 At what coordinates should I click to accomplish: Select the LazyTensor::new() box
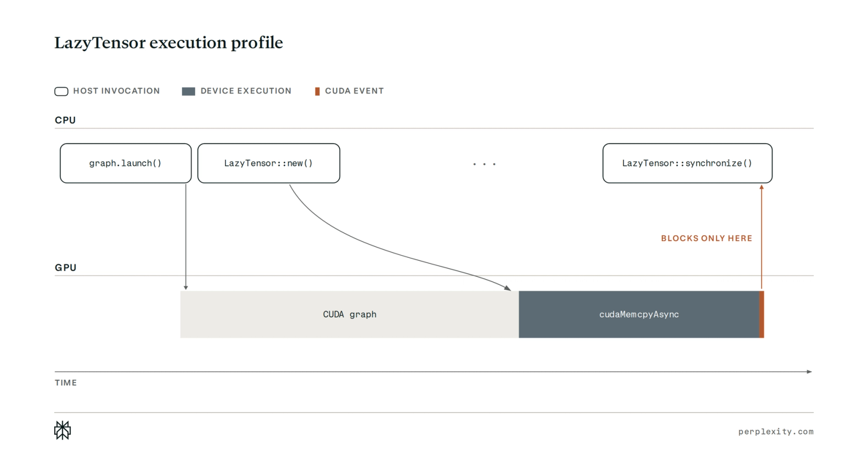(x=269, y=163)
